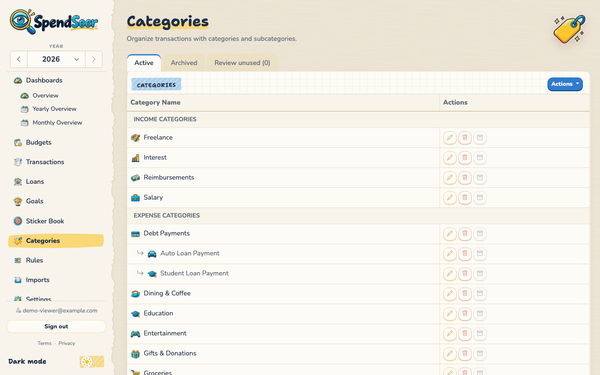Archive the Dining & Coffee category
Image resolution: width=600 pixels, height=375 pixels.
(x=480, y=293)
